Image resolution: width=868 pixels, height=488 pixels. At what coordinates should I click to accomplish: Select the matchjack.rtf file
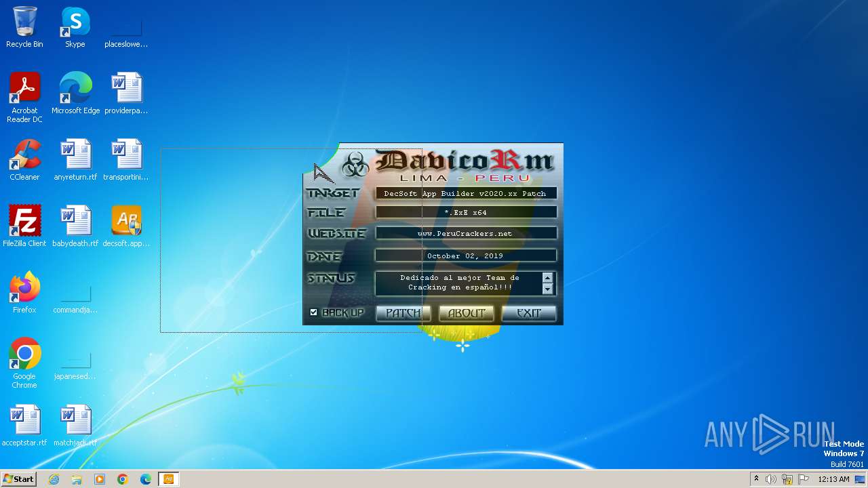[75, 426]
